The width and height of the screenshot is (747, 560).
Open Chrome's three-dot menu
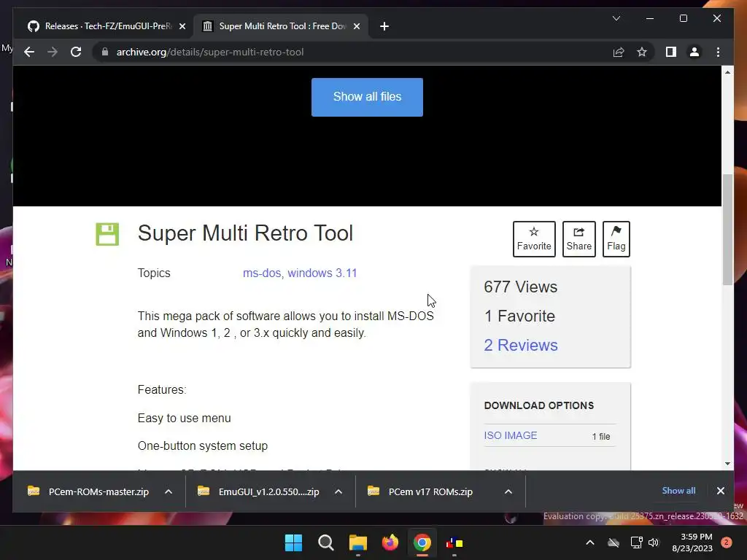[x=718, y=52]
